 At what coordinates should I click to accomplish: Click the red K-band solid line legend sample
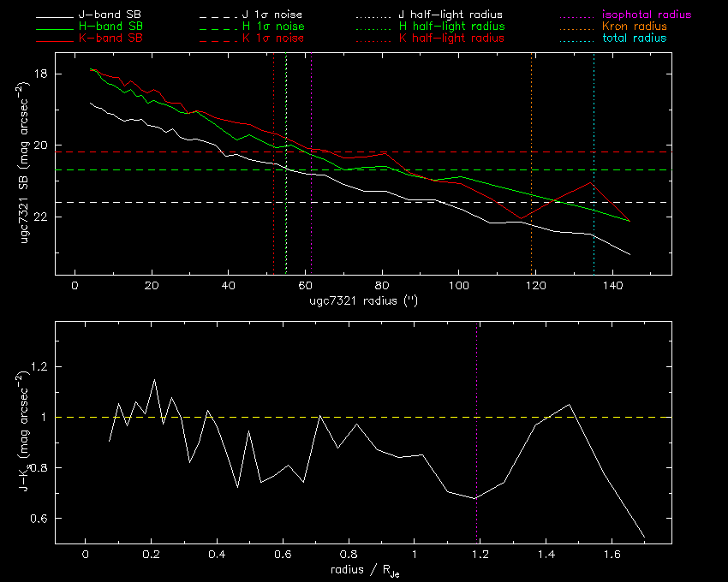[x=54, y=41]
